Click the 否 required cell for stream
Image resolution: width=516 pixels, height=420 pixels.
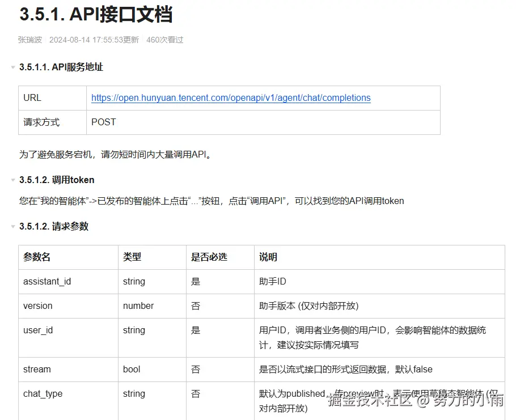[x=220, y=370]
